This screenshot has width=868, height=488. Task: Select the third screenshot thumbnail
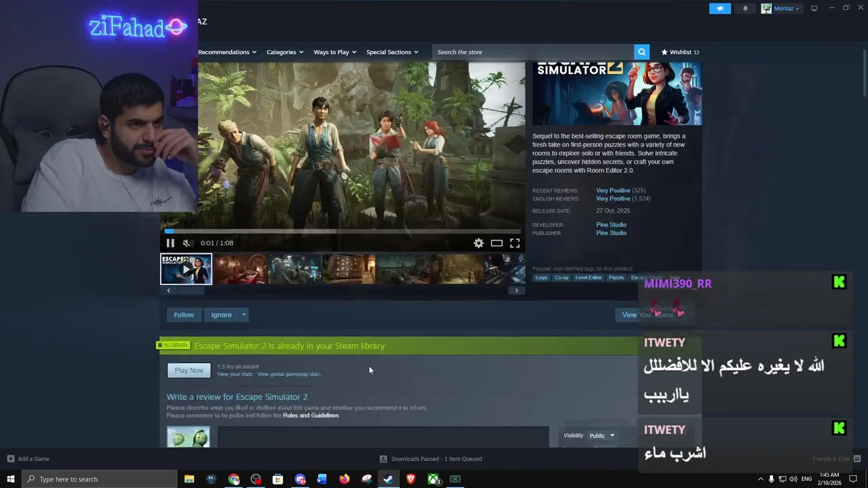[295, 269]
